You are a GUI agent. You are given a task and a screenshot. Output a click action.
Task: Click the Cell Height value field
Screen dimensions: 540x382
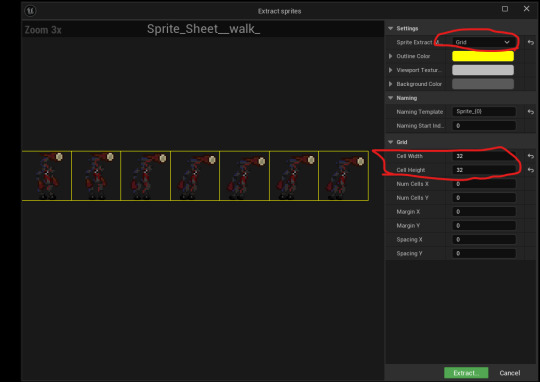[484, 170]
